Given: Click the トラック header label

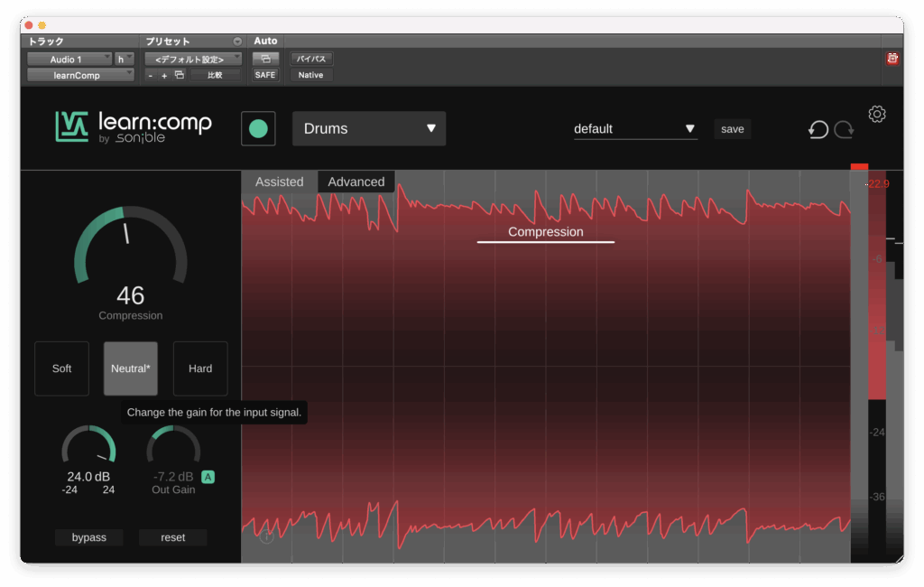Looking at the screenshot, I should 46,42.
